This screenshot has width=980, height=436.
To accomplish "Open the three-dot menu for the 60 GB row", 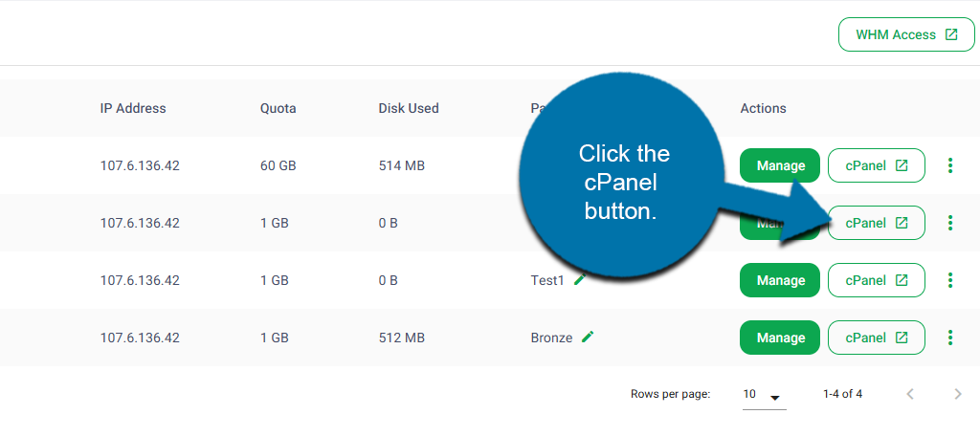I will [x=949, y=165].
